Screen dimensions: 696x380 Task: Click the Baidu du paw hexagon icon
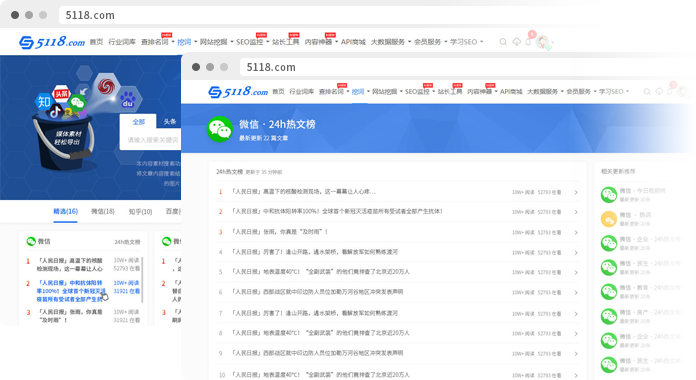click(128, 99)
